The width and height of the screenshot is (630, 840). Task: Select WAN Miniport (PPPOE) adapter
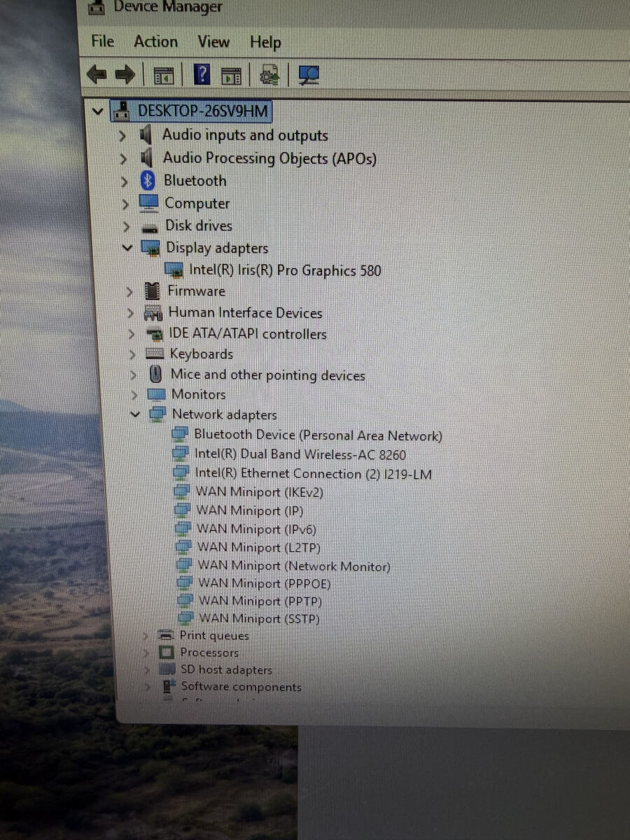[x=264, y=583]
